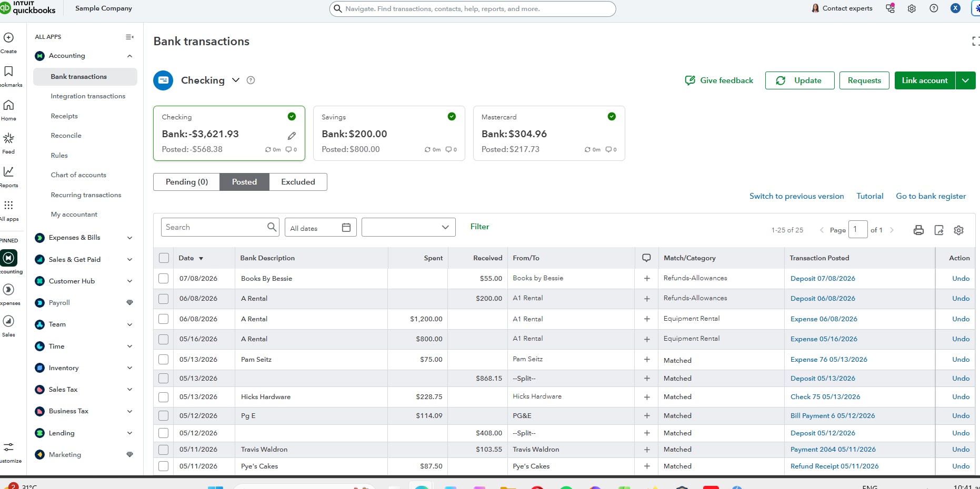Expand the Expenses & Bills menu
Viewport: 980px width, 489px height.
tap(129, 238)
